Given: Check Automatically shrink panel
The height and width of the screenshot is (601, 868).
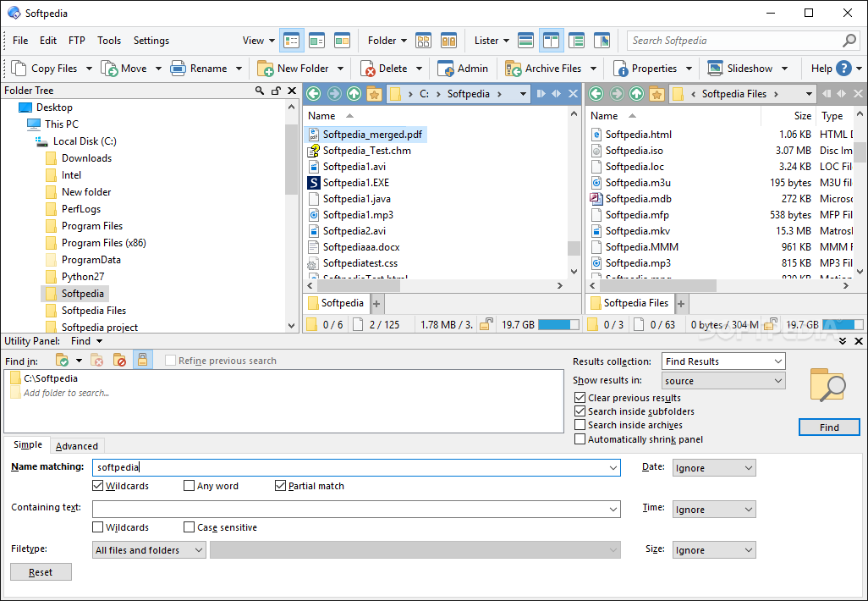Looking at the screenshot, I should [580, 439].
